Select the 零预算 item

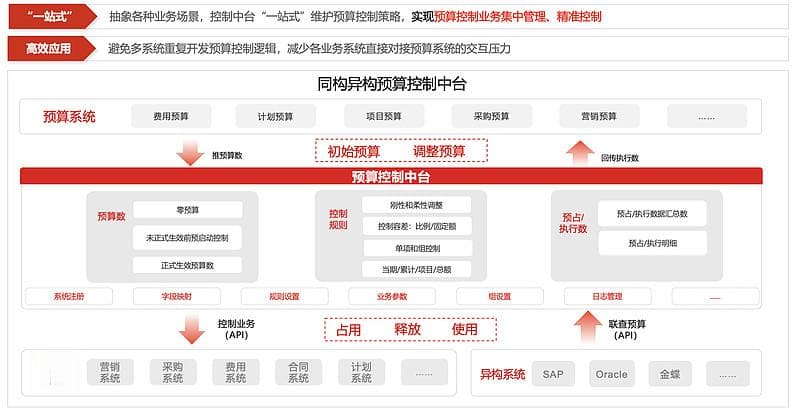[188, 210]
